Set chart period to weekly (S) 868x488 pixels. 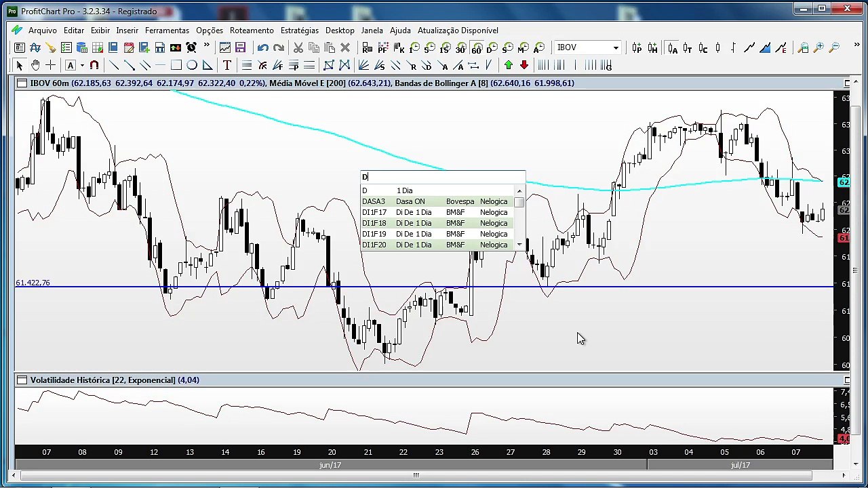coord(507,47)
